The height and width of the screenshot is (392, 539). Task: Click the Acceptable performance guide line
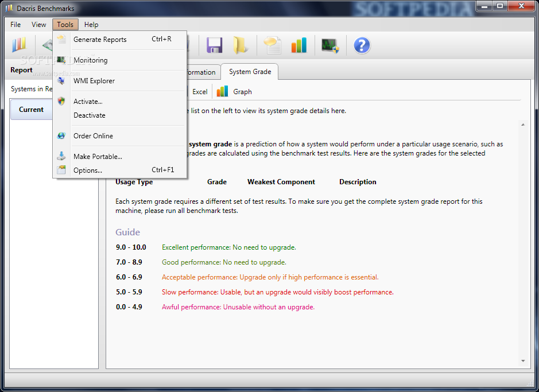(x=270, y=277)
